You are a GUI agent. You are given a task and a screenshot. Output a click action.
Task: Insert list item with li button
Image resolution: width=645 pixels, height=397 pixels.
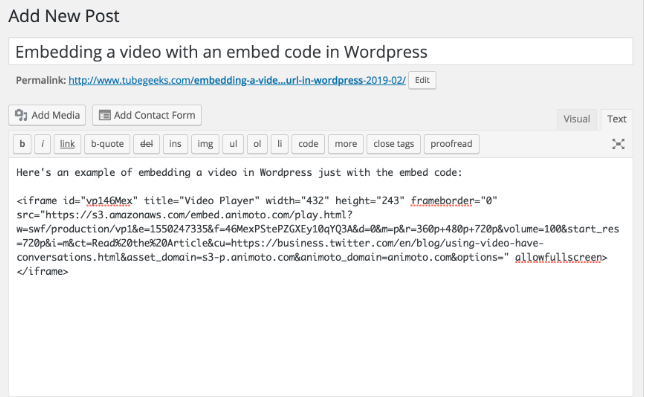[x=280, y=144]
